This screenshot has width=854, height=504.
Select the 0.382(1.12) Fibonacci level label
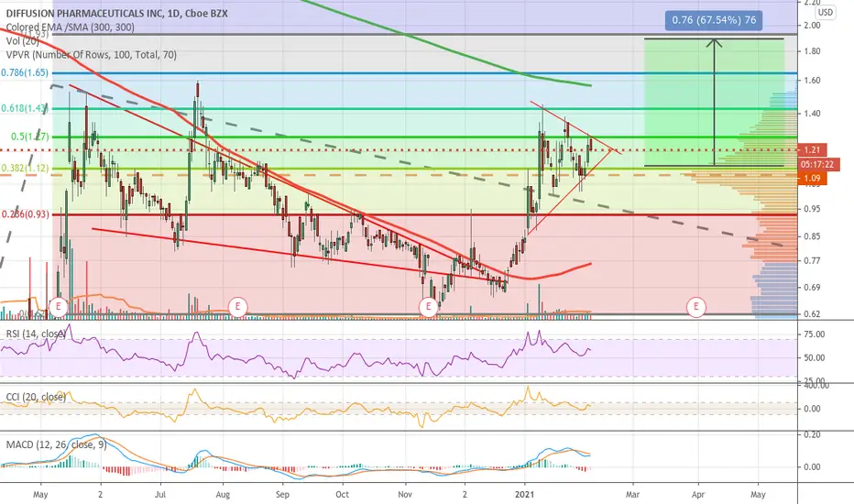click(x=25, y=169)
